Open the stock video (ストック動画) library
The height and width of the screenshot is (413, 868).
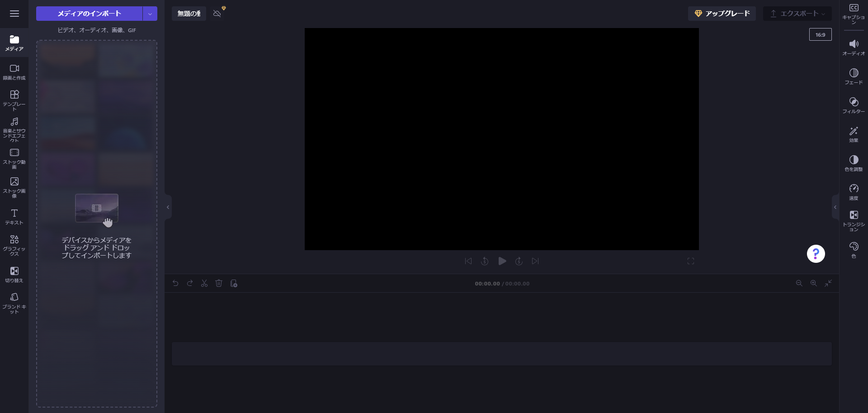[x=14, y=157]
